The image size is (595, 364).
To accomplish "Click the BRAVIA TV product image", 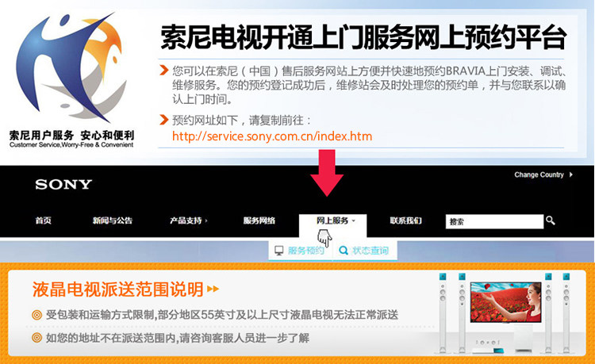I will coord(506,302).
